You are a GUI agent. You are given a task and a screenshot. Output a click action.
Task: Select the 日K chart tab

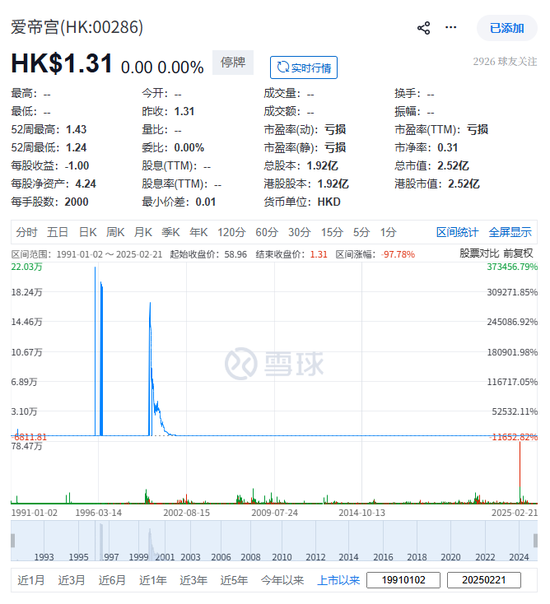87,232
